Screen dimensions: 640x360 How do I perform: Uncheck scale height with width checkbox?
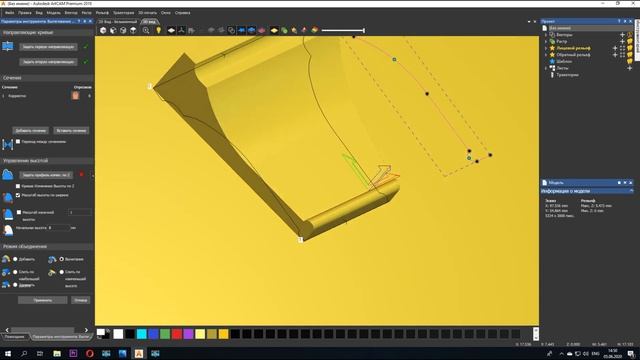tap(18, 195)
